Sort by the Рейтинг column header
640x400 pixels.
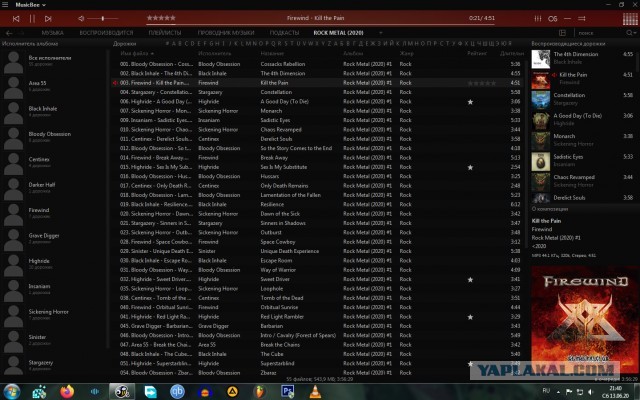click(x=477, y=53)
